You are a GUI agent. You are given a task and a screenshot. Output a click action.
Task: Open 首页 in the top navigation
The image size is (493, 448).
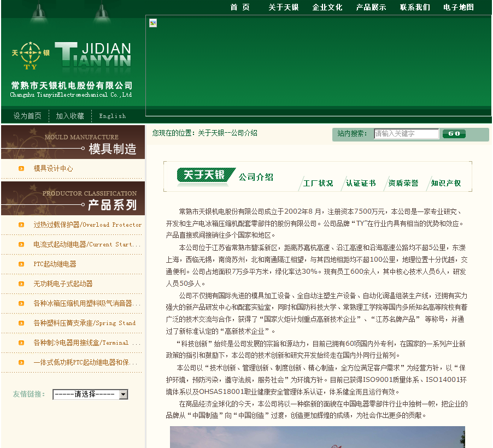pyautogui.click(x=240, y=7)
